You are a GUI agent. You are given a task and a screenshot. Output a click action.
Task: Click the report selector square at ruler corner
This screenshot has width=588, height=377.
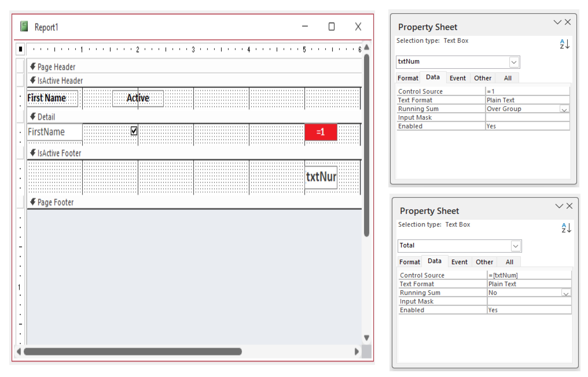coord(21,49)
